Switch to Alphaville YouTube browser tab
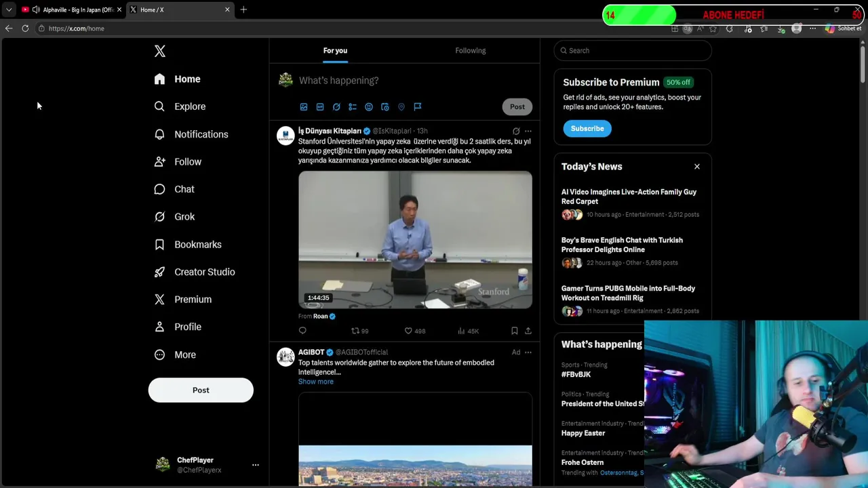868x488 pixels. pos(71,9)
